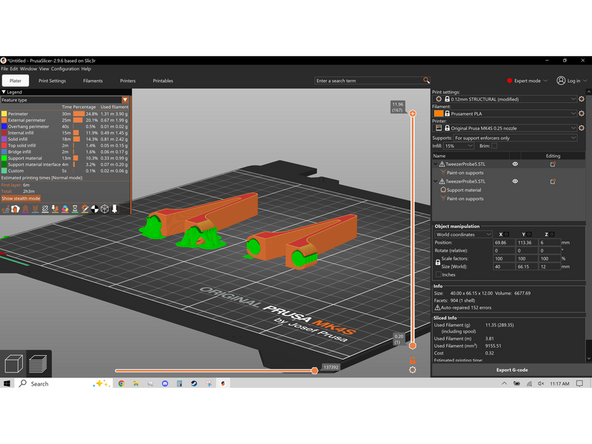
Task: Switch to Print Settings tab
Action: (52, 81)
